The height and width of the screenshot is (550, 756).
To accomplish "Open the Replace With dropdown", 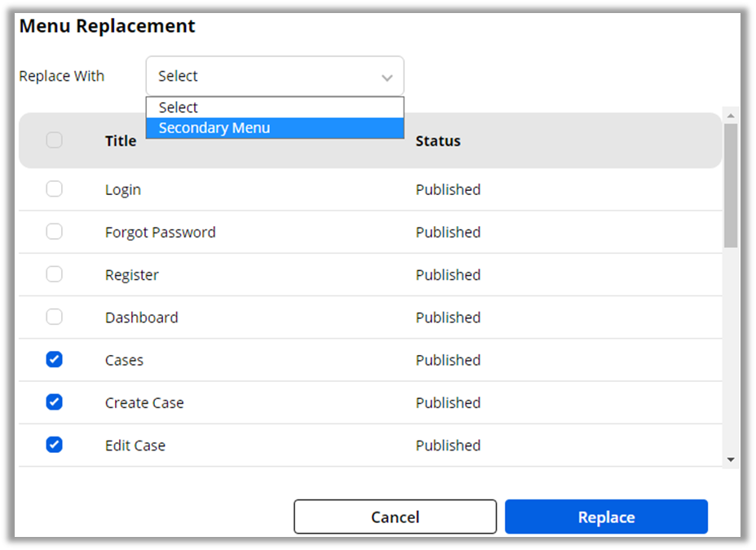I will pos(274,76).
